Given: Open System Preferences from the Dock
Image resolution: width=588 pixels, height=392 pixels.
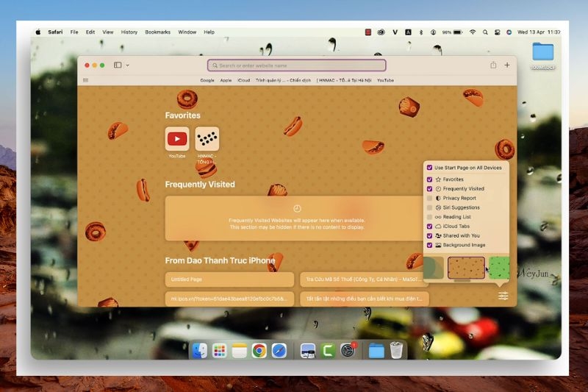Looking at the screenshot, I should [x=348, y=351].
